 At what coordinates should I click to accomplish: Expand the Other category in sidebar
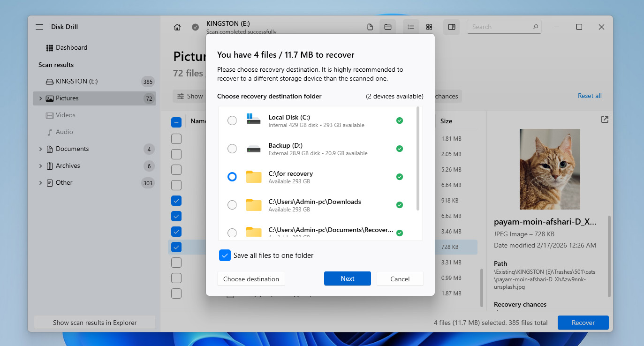click(40, 183)
